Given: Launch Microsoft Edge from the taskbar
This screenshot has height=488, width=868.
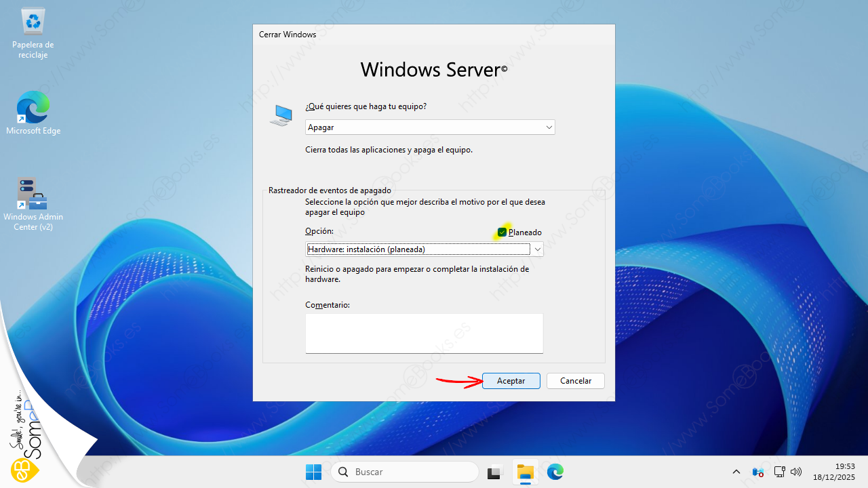Looking at the screenshot, I should pos(555,472).
